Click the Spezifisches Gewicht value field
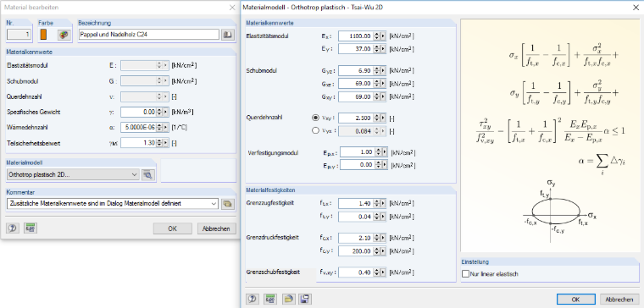Viewport: 644px width, 308px height. pos(138,112)
